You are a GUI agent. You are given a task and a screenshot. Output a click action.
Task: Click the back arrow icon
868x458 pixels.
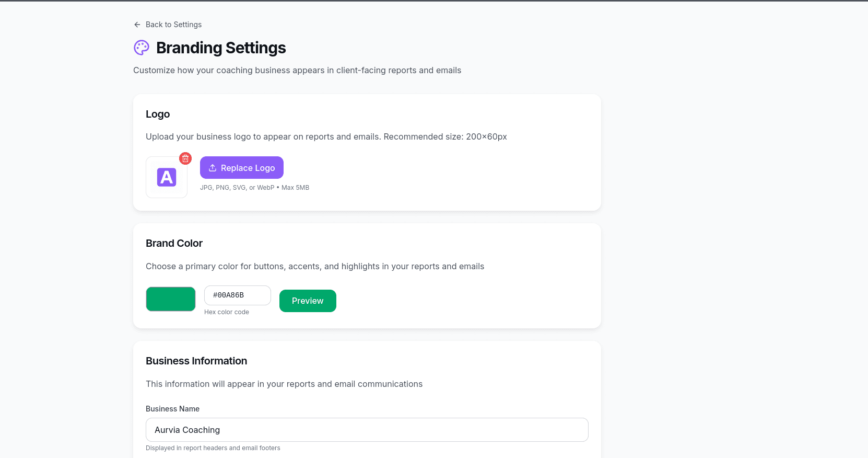137,25
